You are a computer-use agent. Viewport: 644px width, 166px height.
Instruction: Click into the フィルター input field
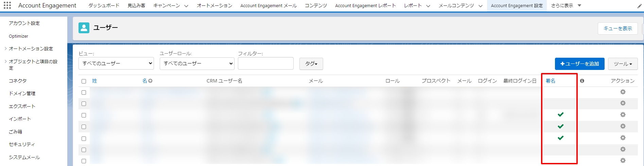click(x=266, y=63)
